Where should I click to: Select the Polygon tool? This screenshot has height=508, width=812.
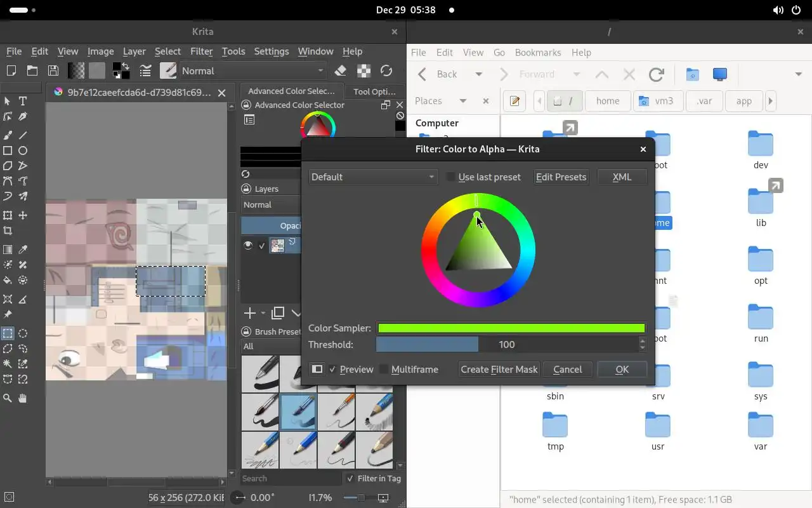point(8,166)
